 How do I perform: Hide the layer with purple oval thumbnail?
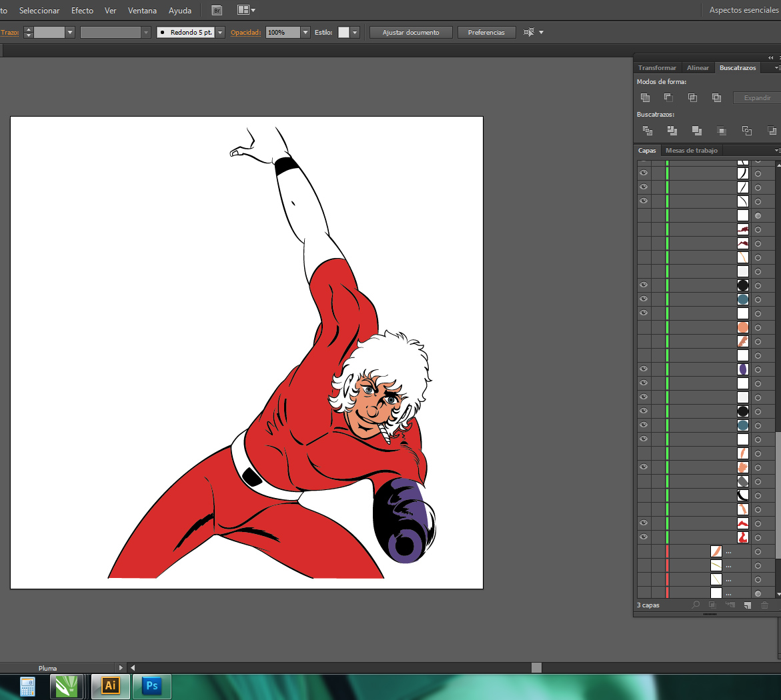tap(644, 369)
